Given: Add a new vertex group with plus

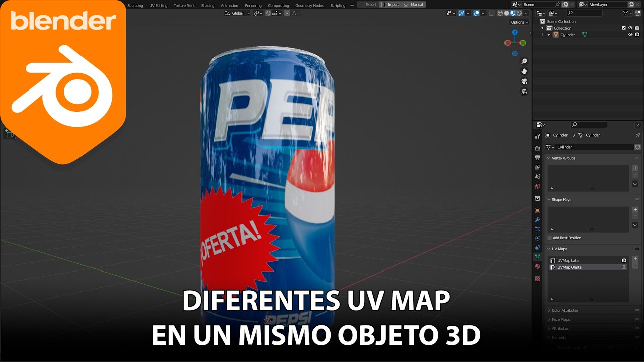Looking at the screenshot, I should pyautogui.click(x=635, y=168).
